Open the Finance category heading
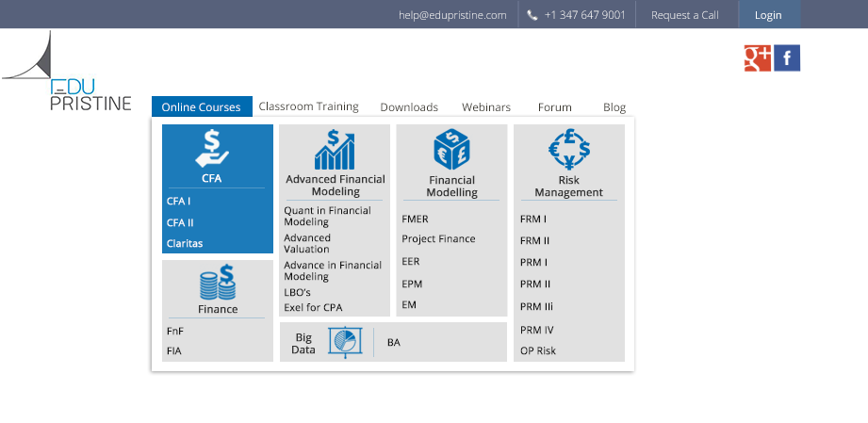 pos(218,310)
